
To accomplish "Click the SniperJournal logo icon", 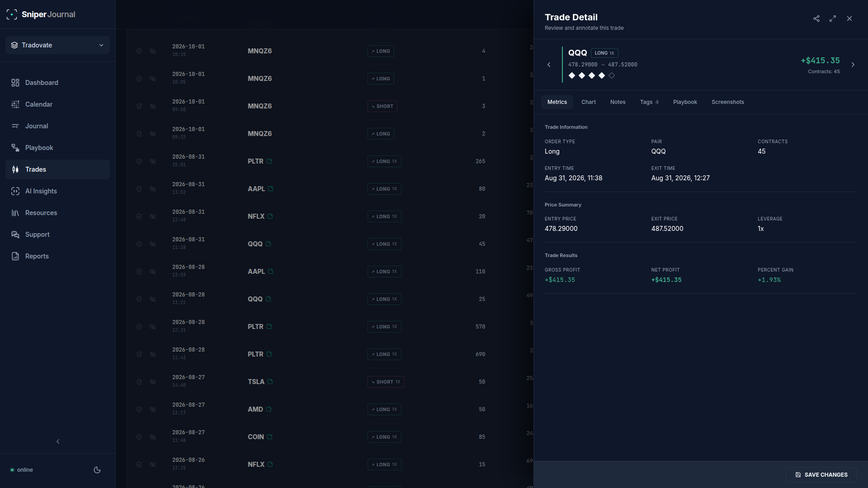I will 12,14.
